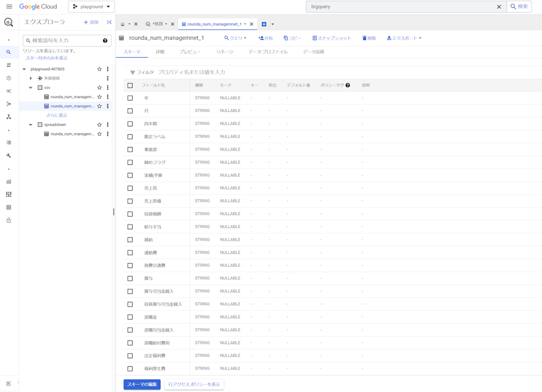
Task: Switch to the プレビュー tab
Action: (190, 52)
